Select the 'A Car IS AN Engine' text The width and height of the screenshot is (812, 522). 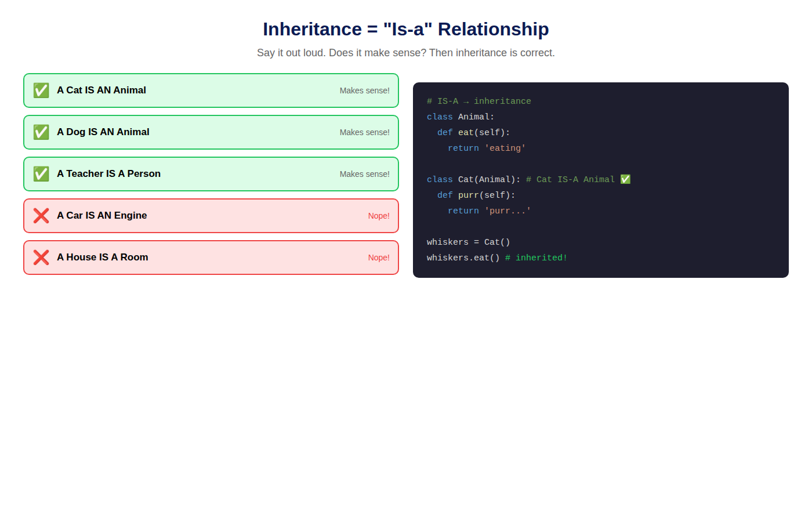tap(102, 216)
